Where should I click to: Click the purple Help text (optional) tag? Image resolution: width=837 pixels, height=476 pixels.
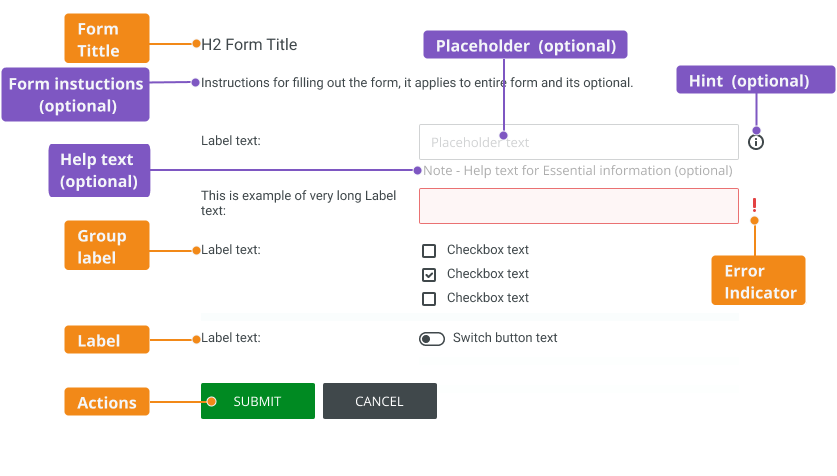[x=99, y=170]
